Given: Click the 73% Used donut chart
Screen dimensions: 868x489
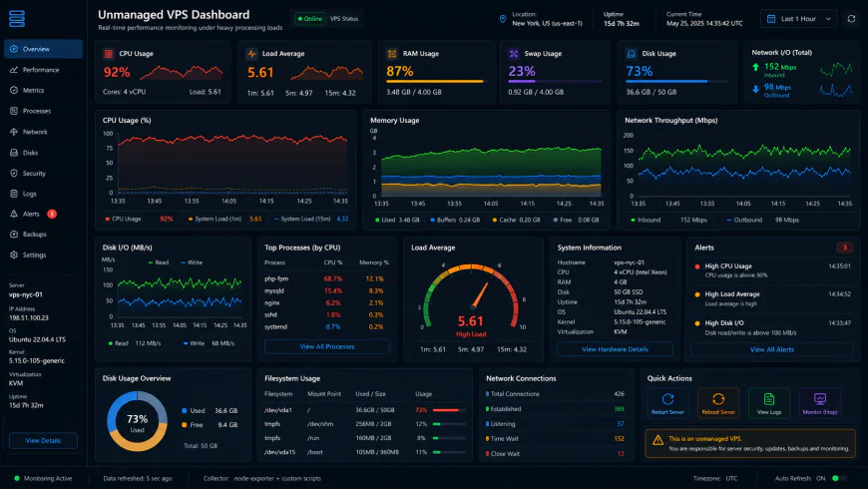Looking at the screenshot, I should [x=137, y=421].
